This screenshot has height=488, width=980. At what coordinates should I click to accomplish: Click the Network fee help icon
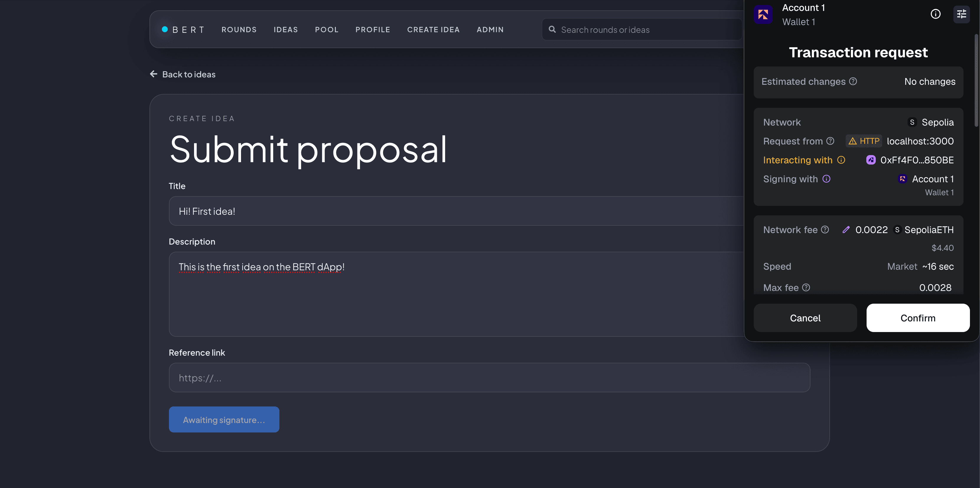coord(825,230)
